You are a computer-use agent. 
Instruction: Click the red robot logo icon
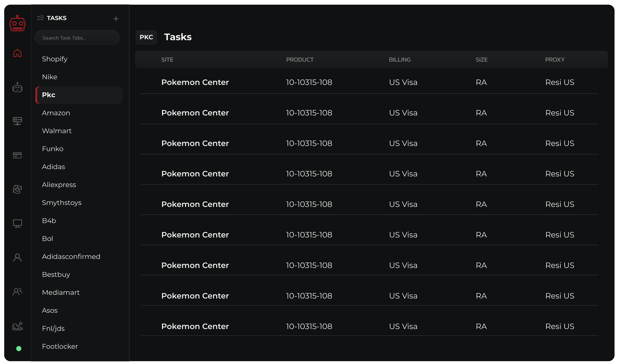17,23
